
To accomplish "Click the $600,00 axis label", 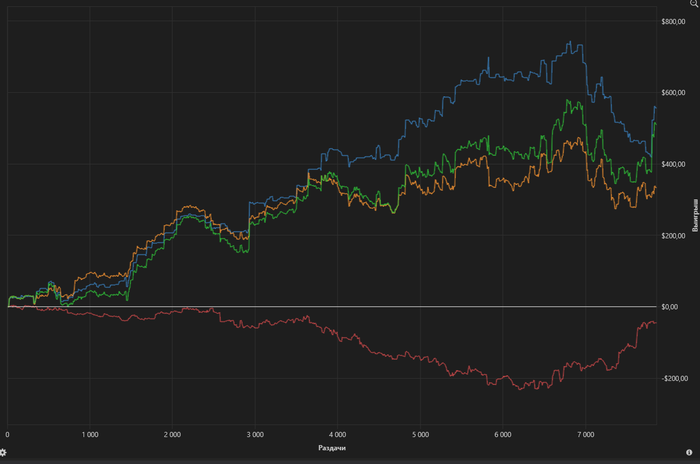I will 673,93.
